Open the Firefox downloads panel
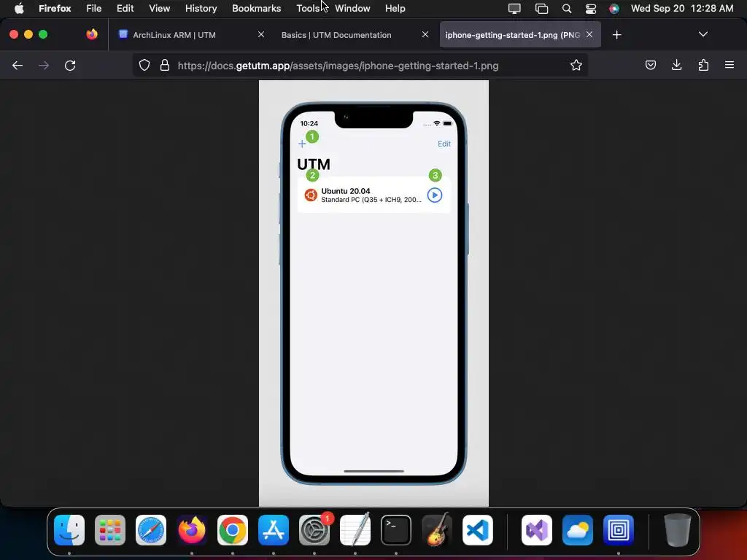The image size is (747, 560). coord(676,65)
